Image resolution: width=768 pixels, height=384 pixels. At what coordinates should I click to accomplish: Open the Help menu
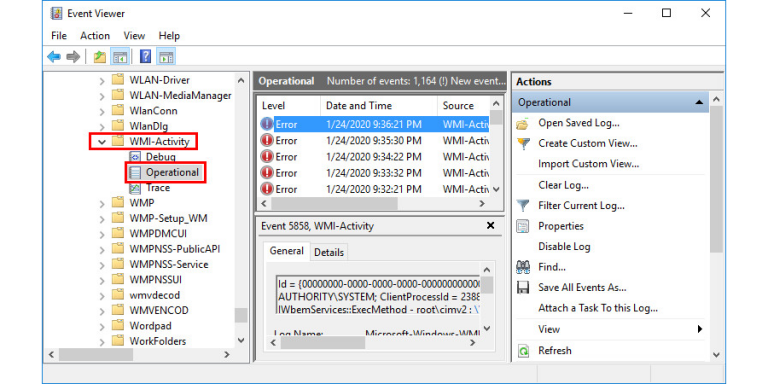(x=169, y=36)
